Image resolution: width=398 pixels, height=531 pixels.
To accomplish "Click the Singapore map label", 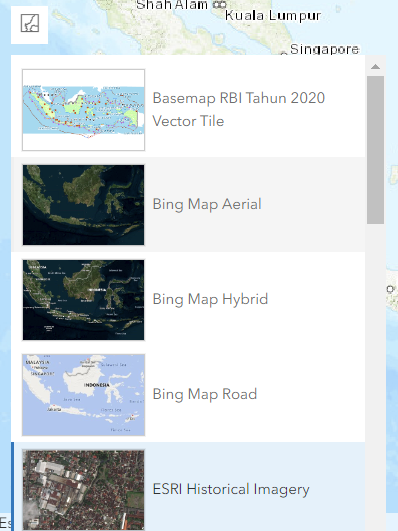I will coord(324,49).
